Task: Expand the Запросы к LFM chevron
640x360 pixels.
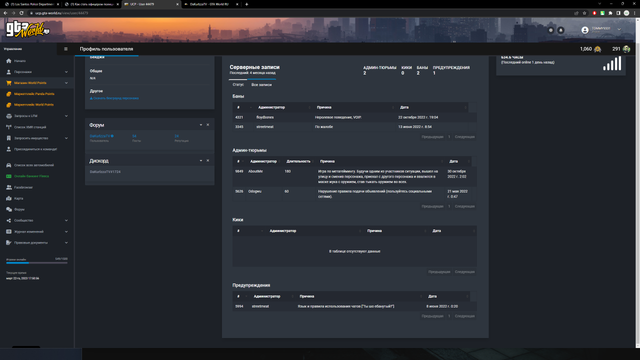Action: [66, 116]
